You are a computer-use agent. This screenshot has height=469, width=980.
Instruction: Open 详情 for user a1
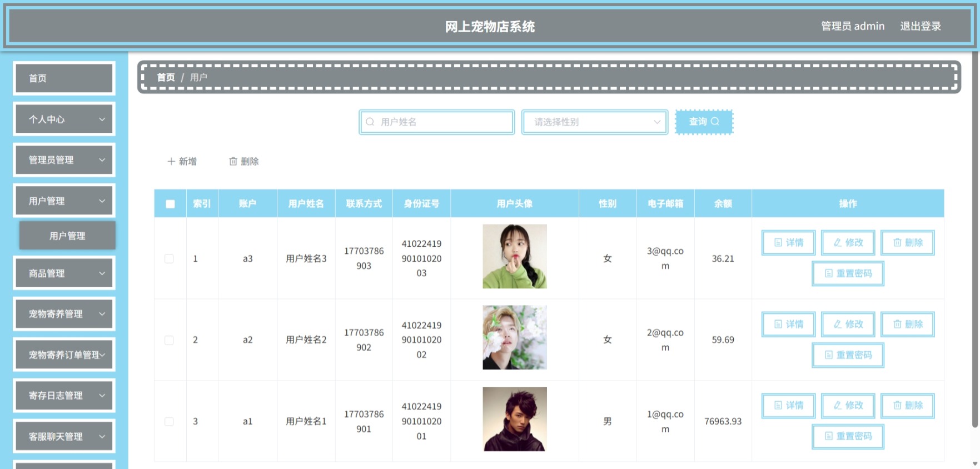pos(788,406)
